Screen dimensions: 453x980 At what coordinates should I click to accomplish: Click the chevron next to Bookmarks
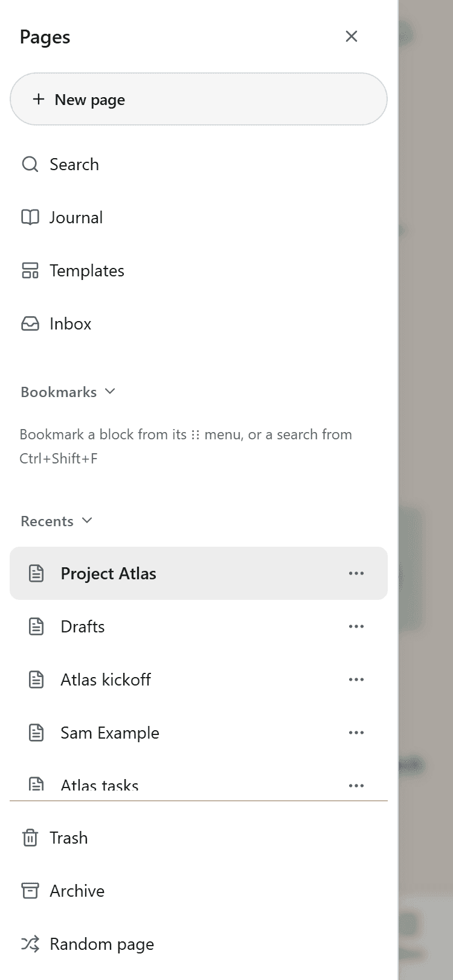point(110,392)
